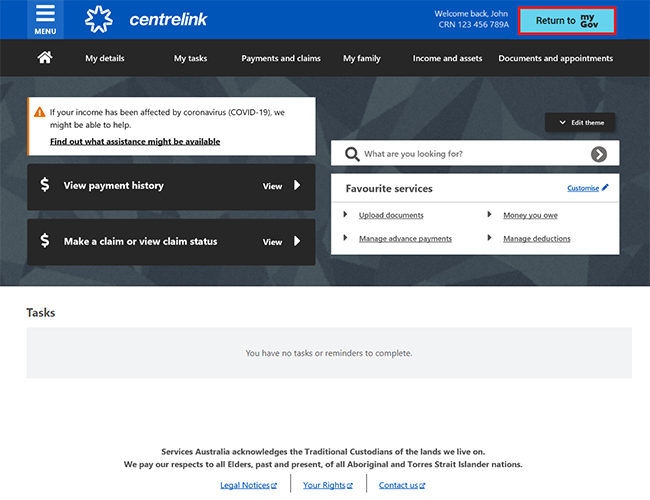The height and width of the screenshot is (500, 650).
Task: Click the myGov logo in Return button
Action: (x=589, y=21)
